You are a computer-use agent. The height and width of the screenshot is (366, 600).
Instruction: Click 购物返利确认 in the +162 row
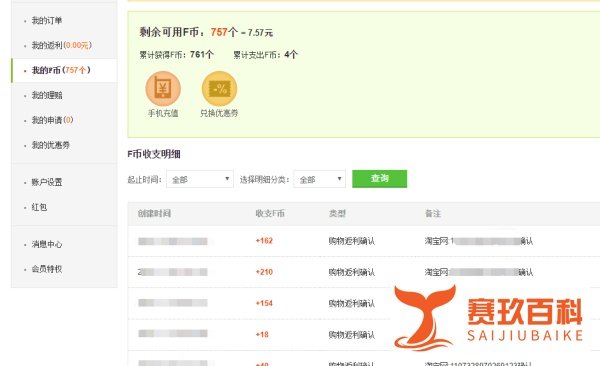tap(352, 241)
